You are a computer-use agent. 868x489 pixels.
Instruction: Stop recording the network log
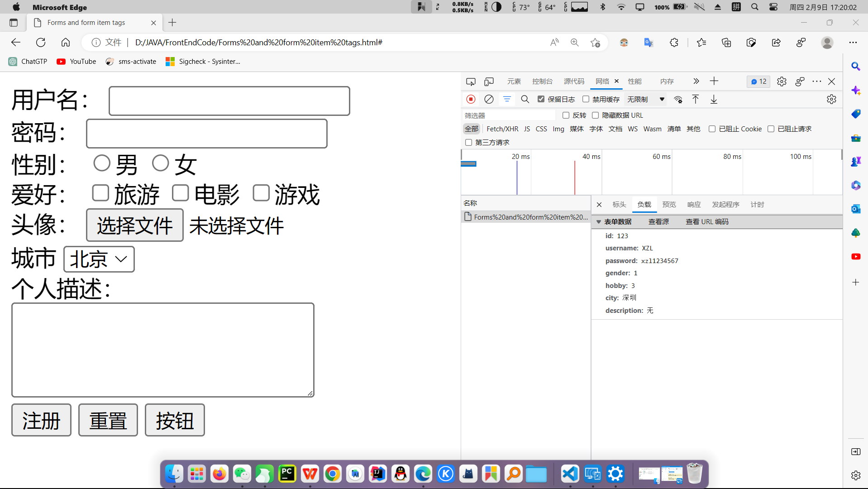[471, 99]
